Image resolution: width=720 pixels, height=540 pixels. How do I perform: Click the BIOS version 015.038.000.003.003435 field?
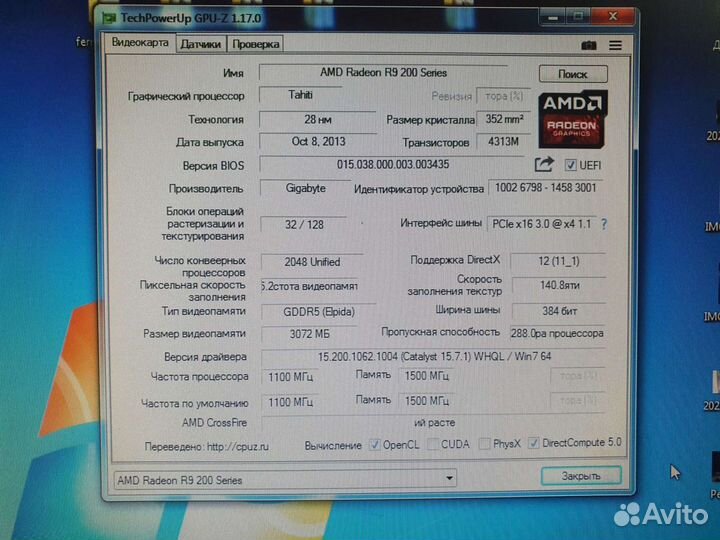point(393,164)
